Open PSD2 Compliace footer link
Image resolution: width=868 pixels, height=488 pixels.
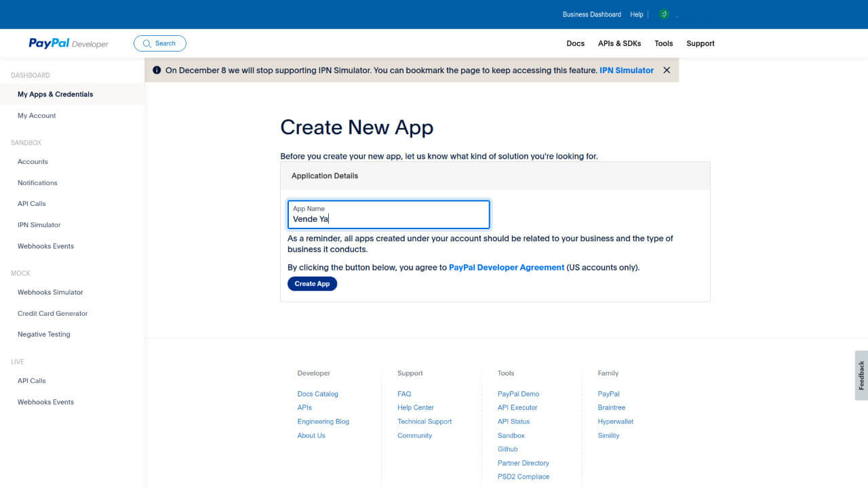click(524, 476)
